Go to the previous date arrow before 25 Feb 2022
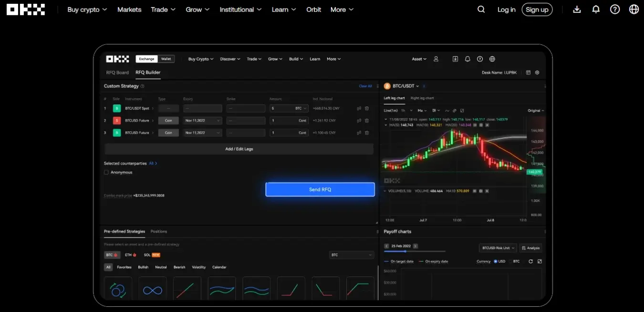644x312 pixels. tap(386, 246)
